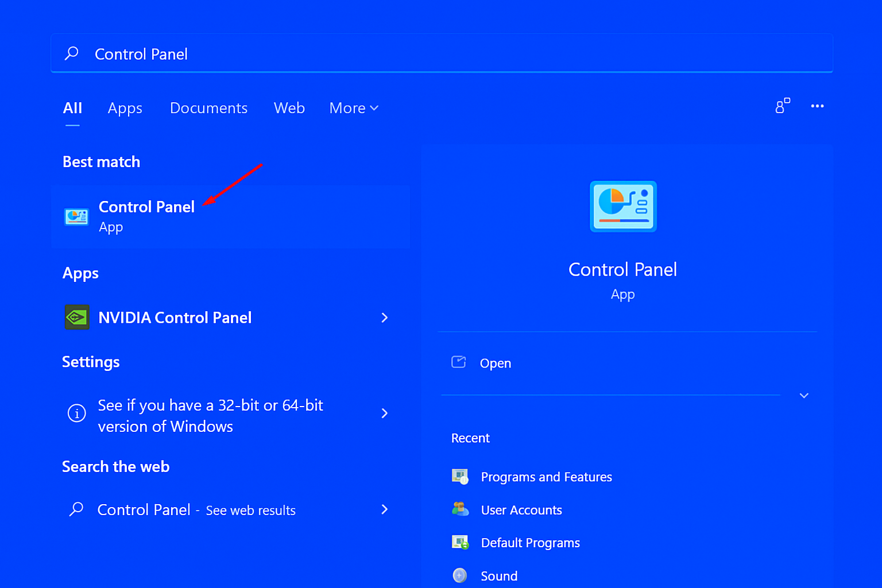Screen dimensions: 882x588
Task: Open Control Panel from Best match
Action: tap(231, 217)
